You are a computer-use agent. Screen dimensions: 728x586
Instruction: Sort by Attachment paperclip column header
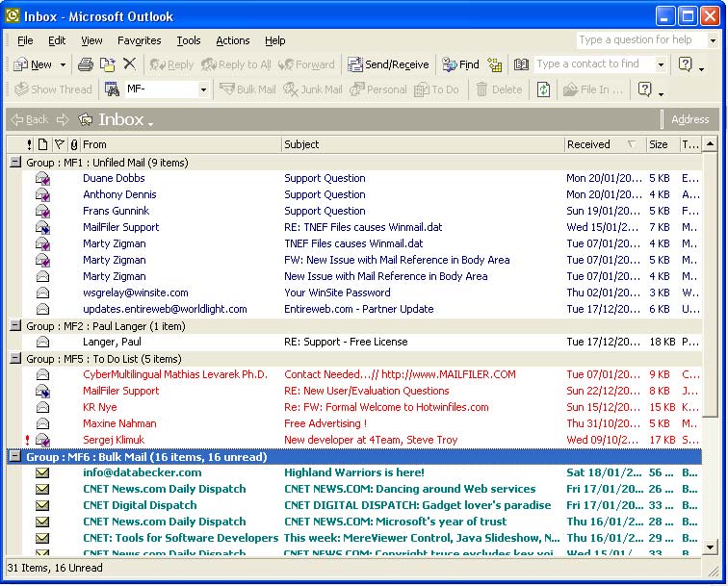tap(74, 144)
